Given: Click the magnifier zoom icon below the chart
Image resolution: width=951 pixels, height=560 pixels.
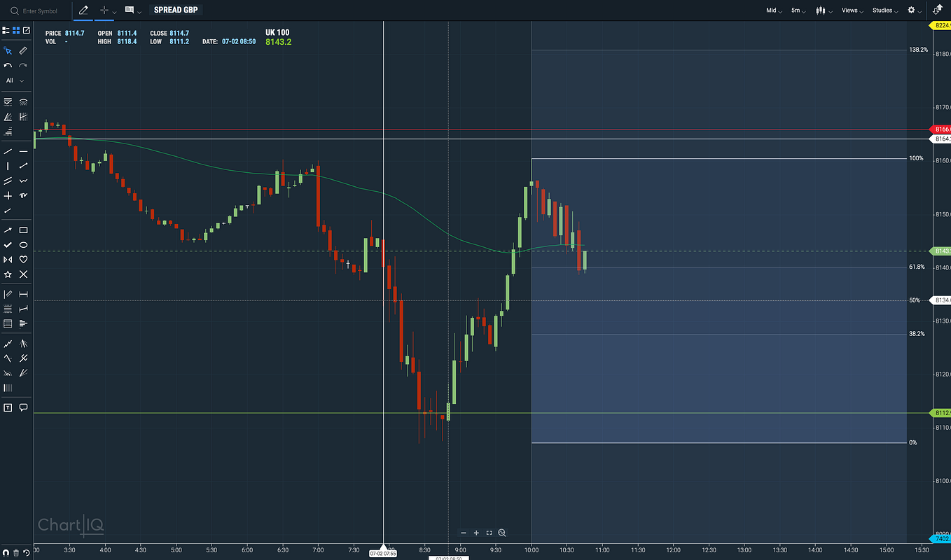Looking at the screenshot, I should point(502,533).
